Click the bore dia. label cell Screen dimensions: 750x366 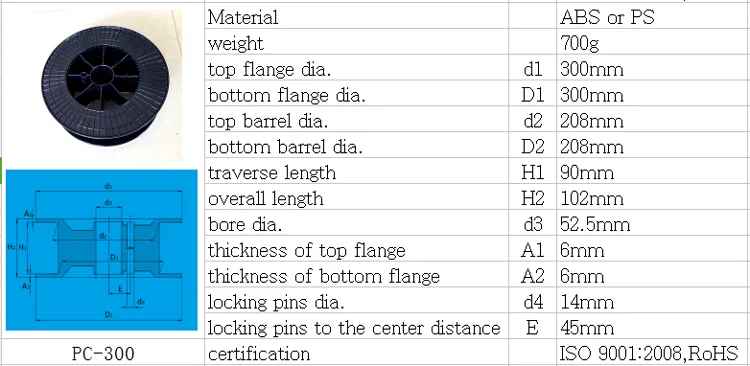coord(357,224)
